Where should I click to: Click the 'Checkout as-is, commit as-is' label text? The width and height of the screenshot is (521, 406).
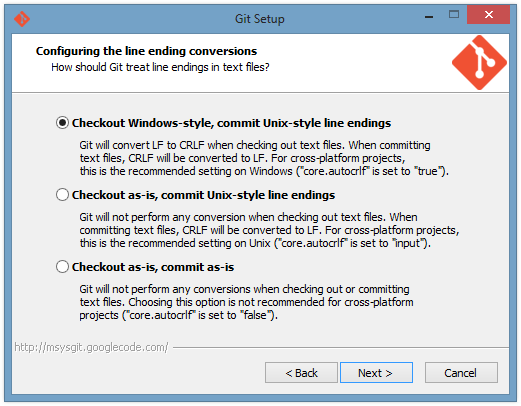pyautogui.click(x=153, y=267)
